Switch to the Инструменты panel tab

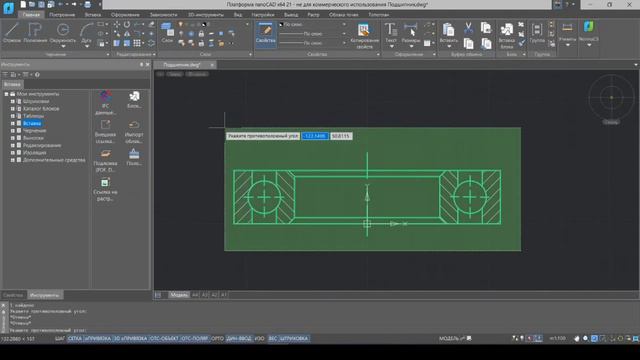point(44,295)
